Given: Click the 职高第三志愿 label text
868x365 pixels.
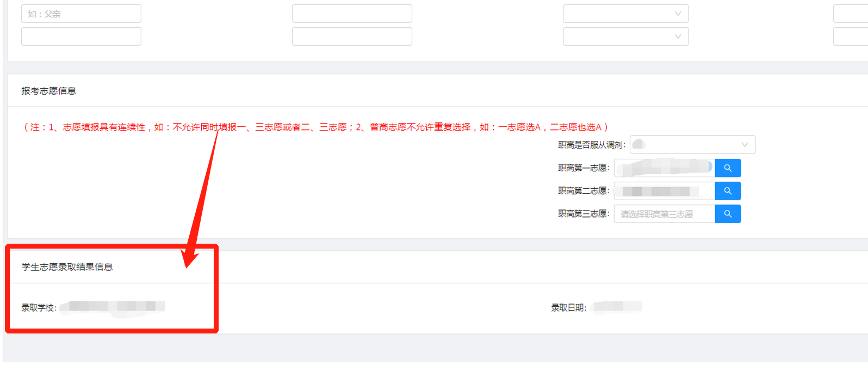Looking at the screenshot, I should pos(584,214).
